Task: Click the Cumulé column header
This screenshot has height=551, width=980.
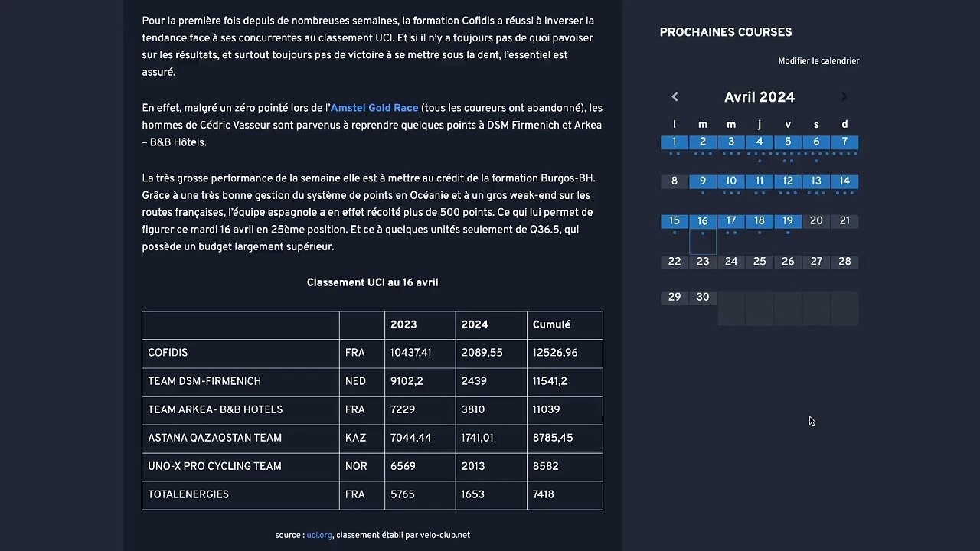Action: point(551,324)
